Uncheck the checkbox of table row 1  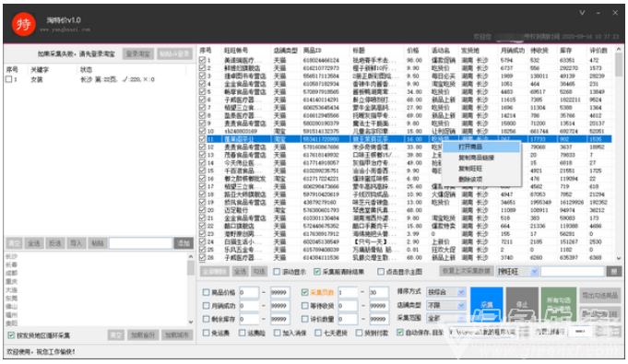[202, 60]
